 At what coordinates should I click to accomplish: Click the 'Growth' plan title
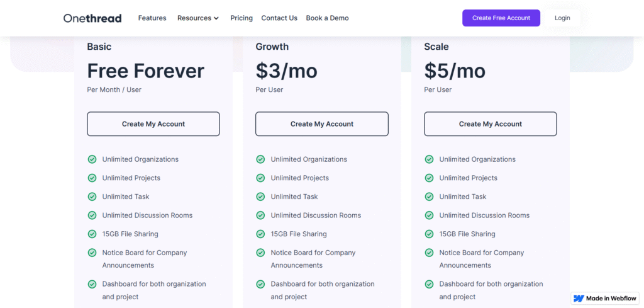272,47
